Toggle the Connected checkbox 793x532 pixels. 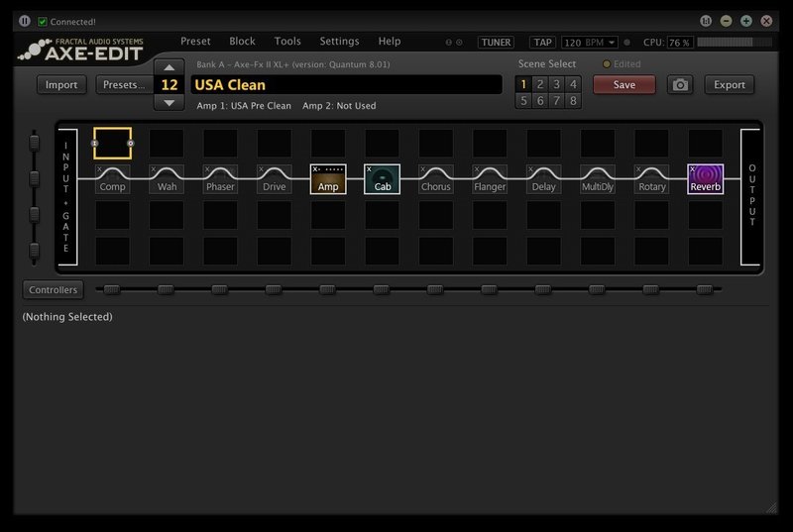43,22
